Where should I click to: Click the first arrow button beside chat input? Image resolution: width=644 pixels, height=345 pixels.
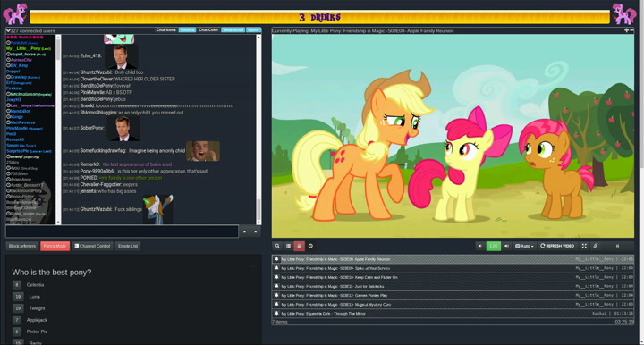244,231
